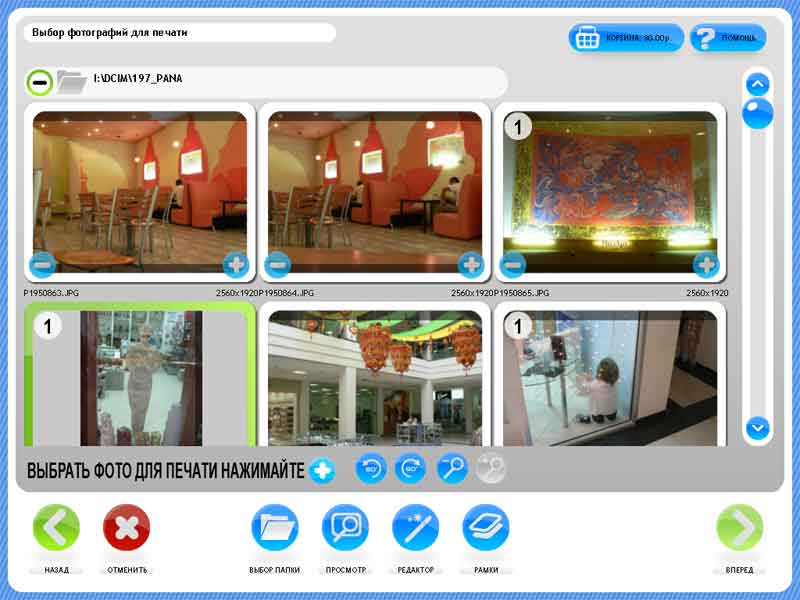Open the Выбор папки folder chooser
Viewport: 800px width, 600px height.
[x=275, y=528]
